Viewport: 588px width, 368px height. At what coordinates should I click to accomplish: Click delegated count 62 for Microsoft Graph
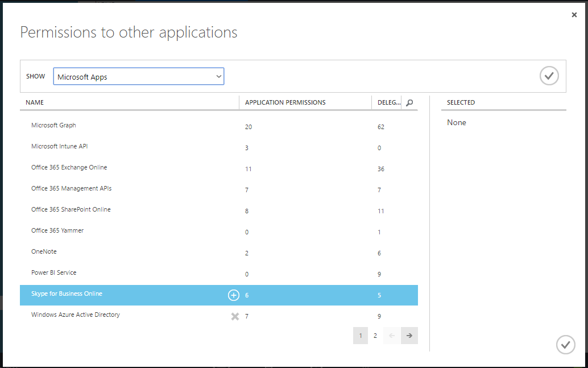(x=380, y=127)
